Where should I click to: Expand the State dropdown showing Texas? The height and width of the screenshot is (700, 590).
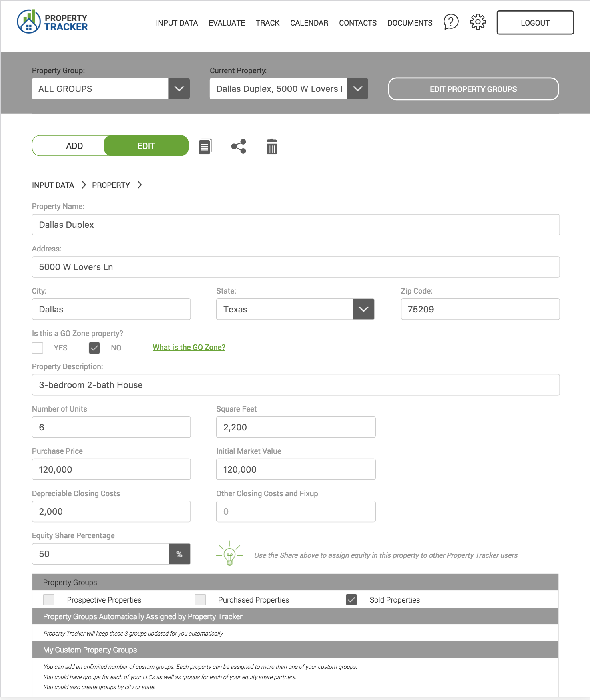[x=363, y=309]
